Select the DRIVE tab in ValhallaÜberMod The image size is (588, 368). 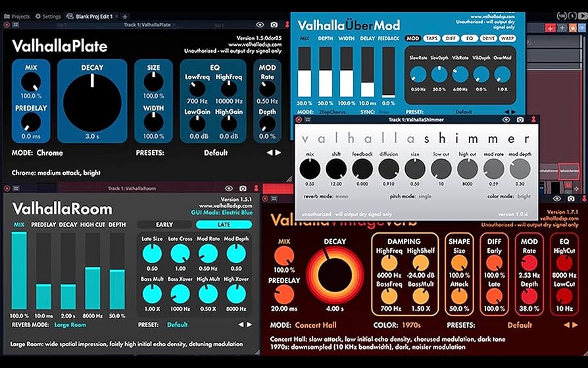[x=488, y=38]
